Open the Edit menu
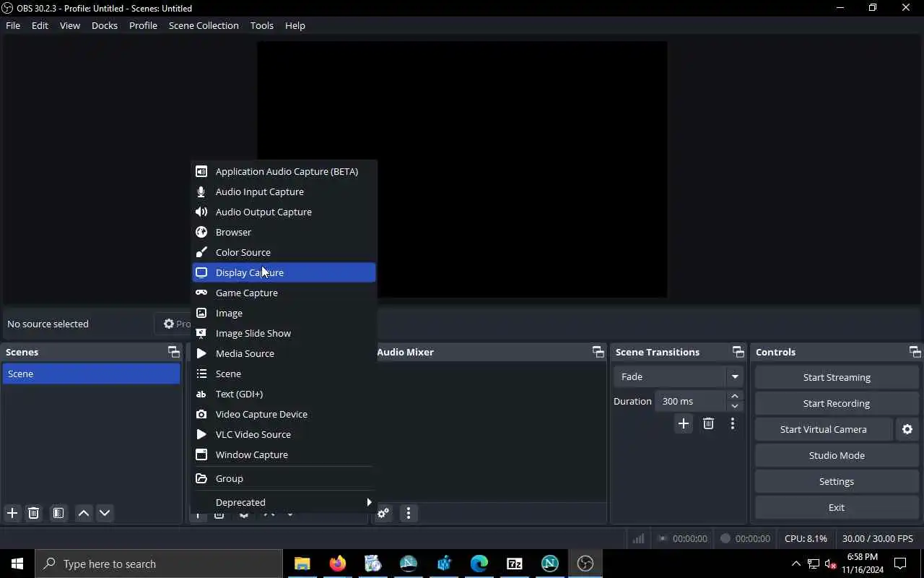The width and height of the screenshot is (924, 578). tap(40, 25)
